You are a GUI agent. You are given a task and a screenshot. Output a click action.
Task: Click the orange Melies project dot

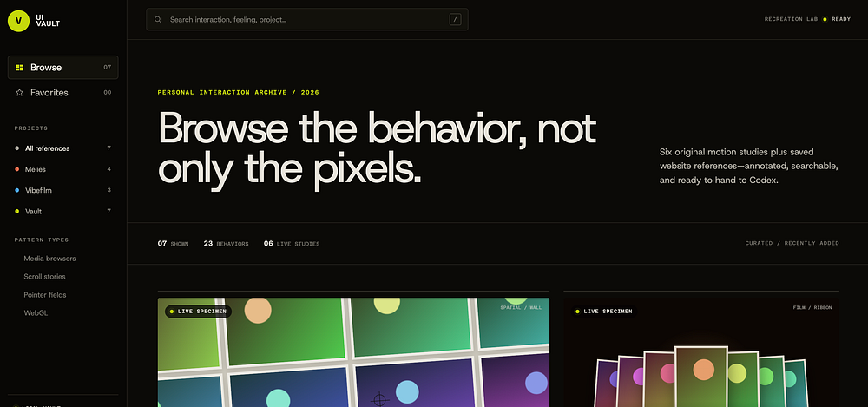17,169
